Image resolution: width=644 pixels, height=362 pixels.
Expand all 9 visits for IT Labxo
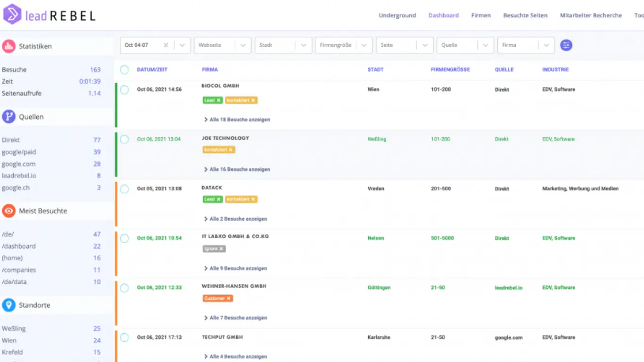click(x=236, y=268)
